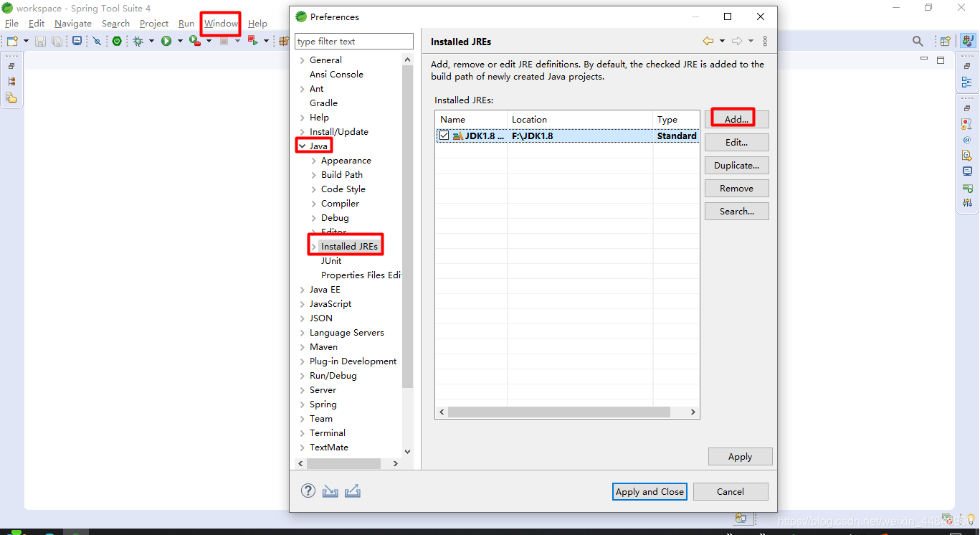
Task: Click the Apply button
Action: (741, 456)
